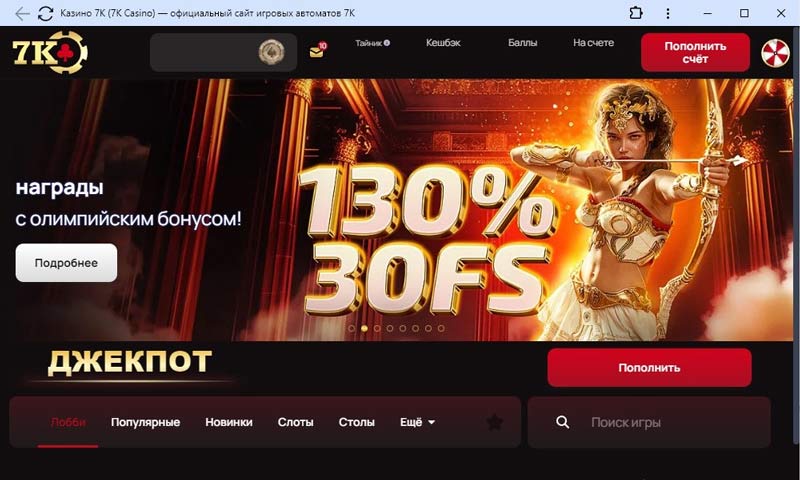Open the Кешбэк header item

coord(443,43)
